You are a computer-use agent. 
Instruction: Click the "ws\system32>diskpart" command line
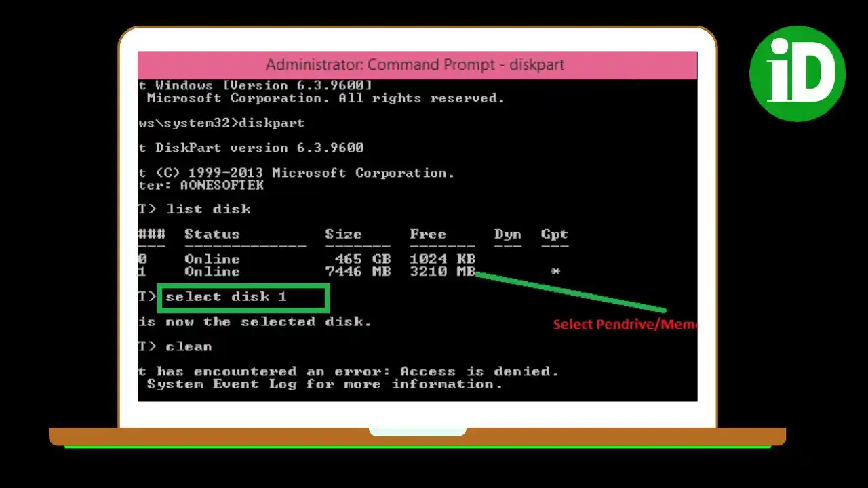[222, 123]
